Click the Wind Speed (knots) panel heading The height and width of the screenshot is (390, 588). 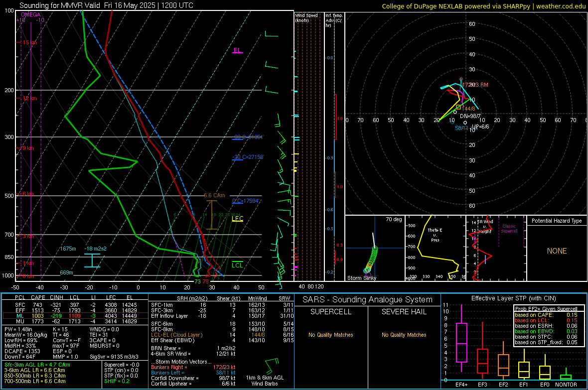coord(306,17)
